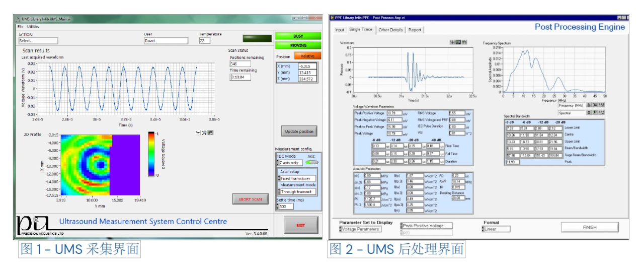Select the zoom tool in UMS graph palette
The height and width of the screenshot is (268, 644).
click(204, 132)
